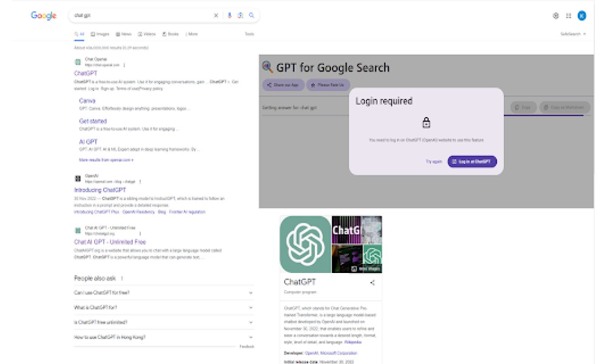
Task: Click the Feedback link below questions
Action: click(x=247, y=346)
